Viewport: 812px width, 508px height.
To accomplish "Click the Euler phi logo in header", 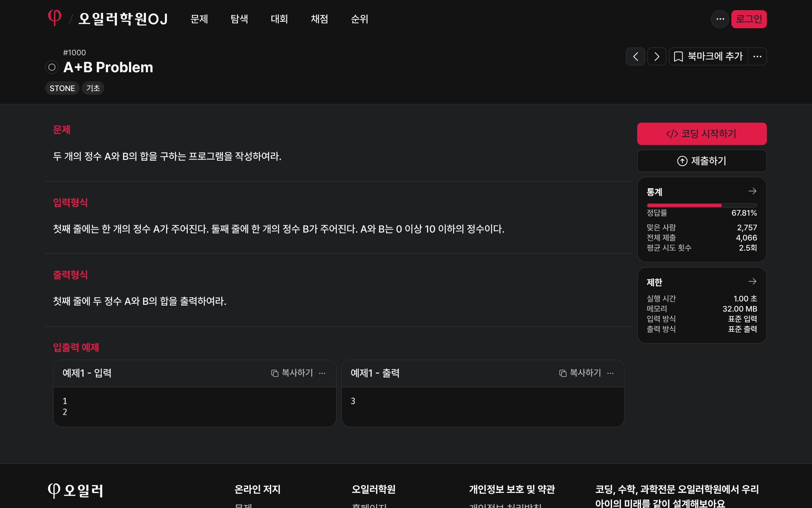I will [55, 18].
